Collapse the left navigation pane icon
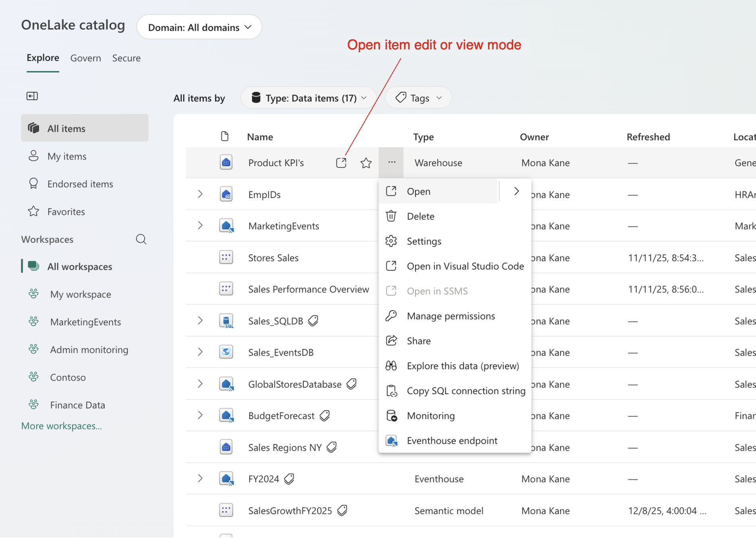The height and width of the screenshot is (538, 756). (x=32, y=96)
